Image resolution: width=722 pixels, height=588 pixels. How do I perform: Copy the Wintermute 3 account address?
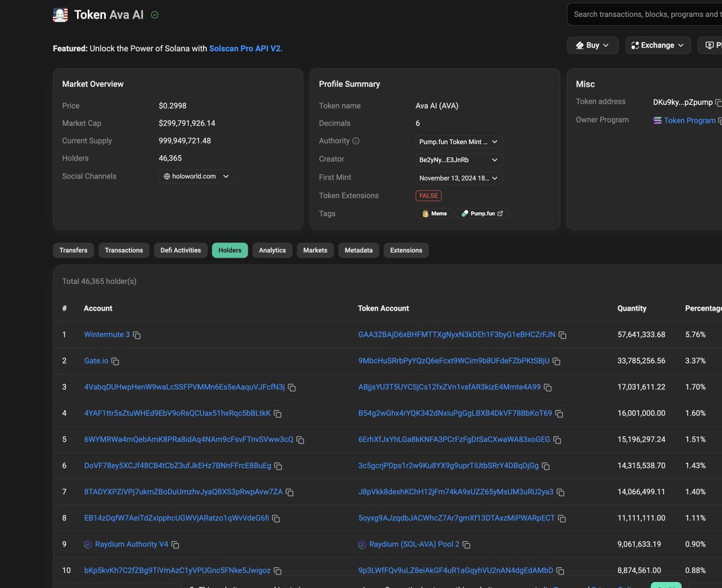point(136,335)
